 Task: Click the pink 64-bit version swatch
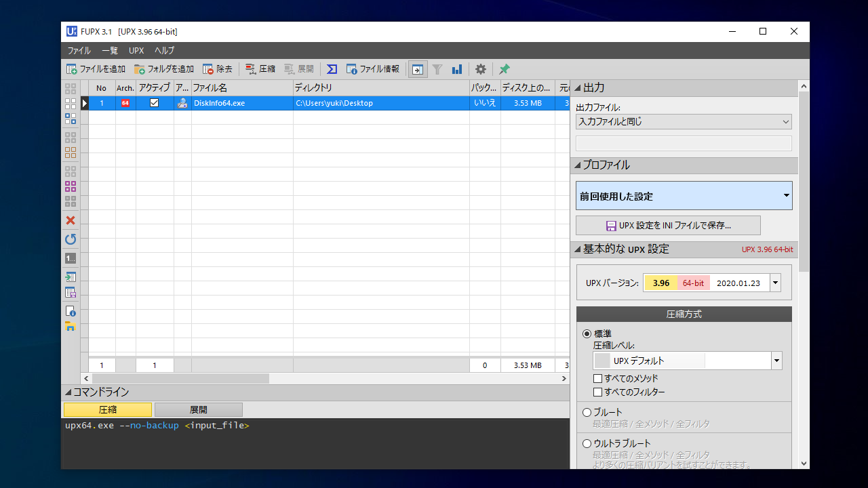(693, 283)
